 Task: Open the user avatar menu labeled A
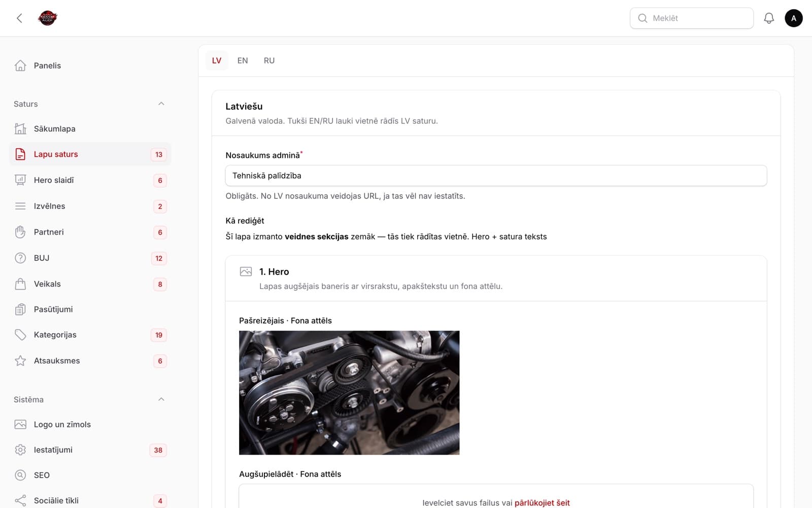794,18
